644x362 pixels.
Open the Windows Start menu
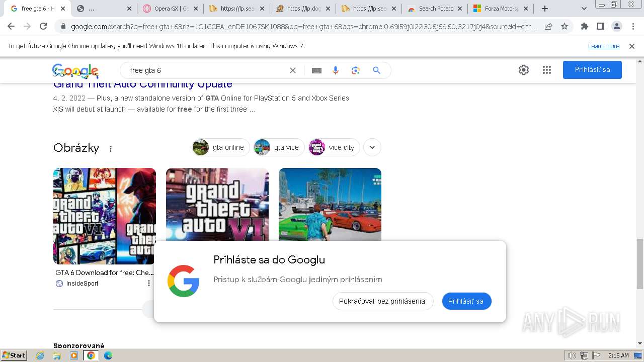[x=14, y=355]
